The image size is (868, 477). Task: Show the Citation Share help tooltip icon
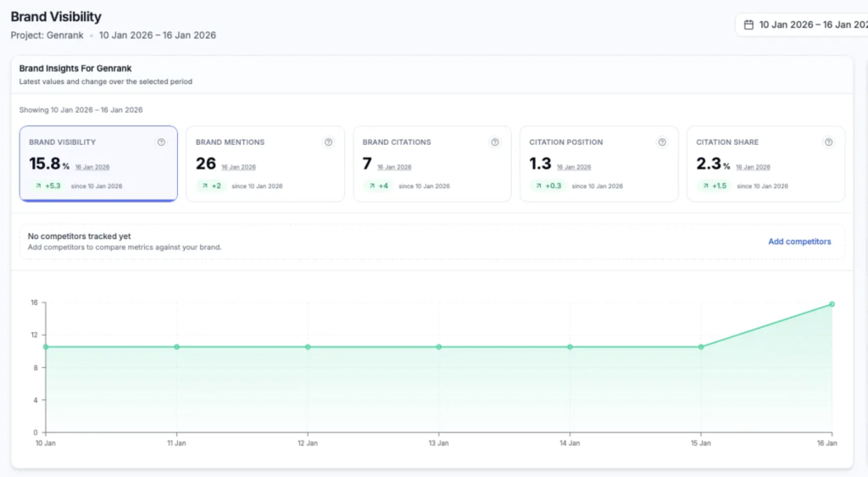(829, 142)
